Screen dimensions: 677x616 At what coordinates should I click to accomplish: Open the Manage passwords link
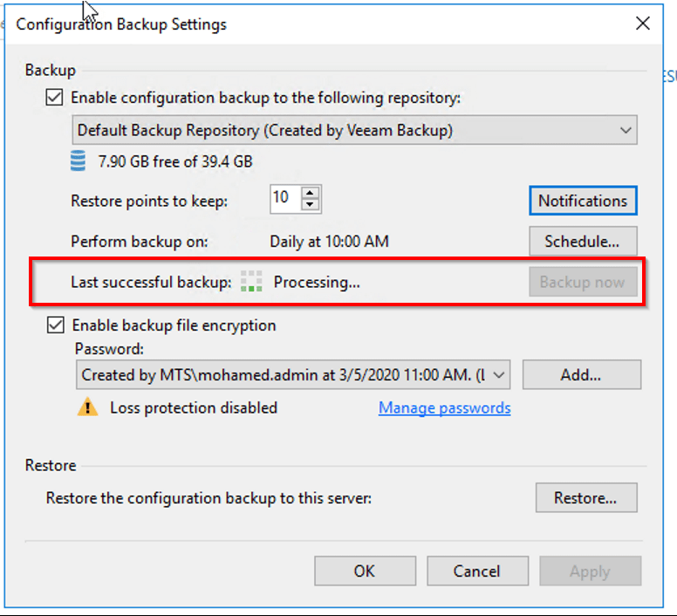[x=444, y=407]
